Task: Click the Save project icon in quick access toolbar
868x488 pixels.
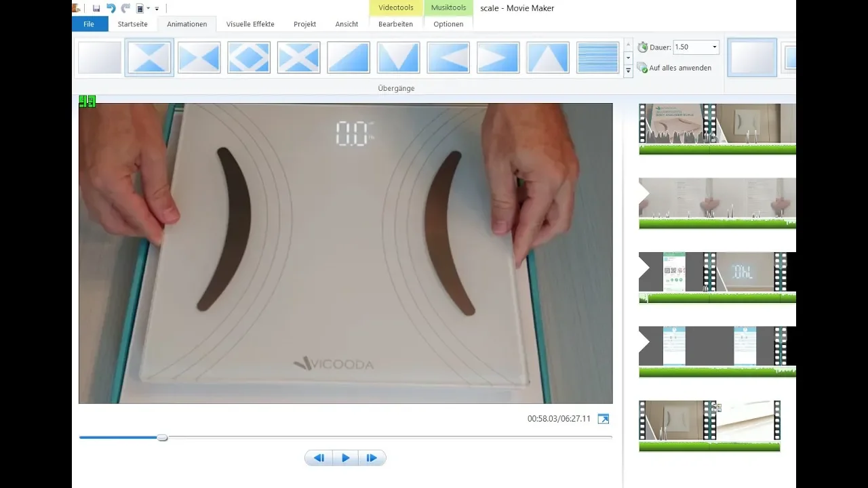Action: point(96,8)
